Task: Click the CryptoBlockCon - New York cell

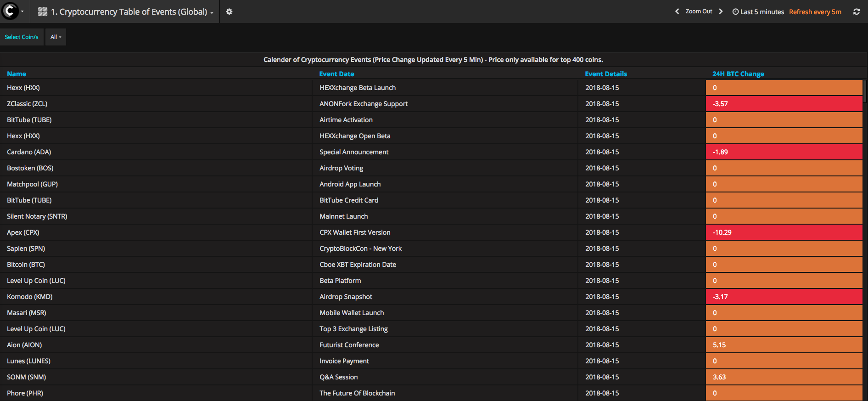Action: click(445, 249)
